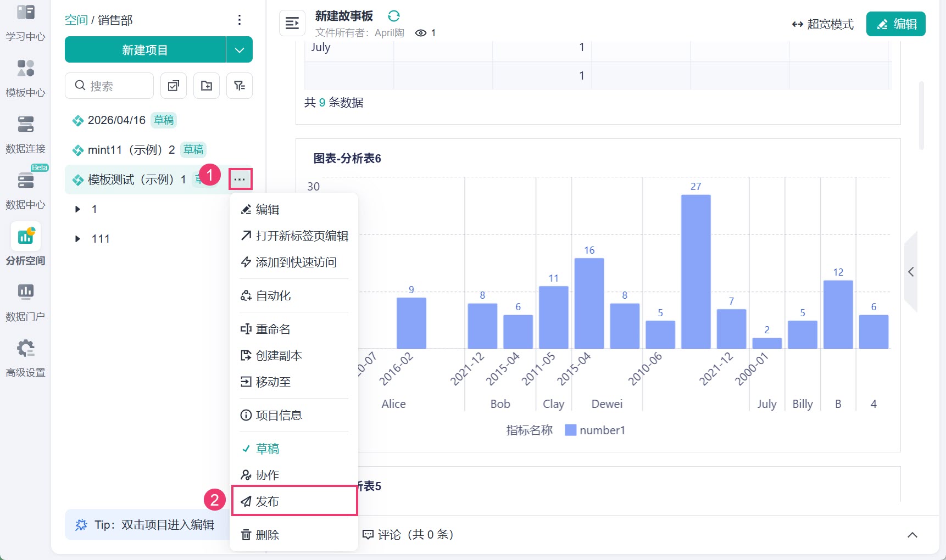Open the 销售部 space options (three dots)
Screen dimensions: 946x560
240,20
